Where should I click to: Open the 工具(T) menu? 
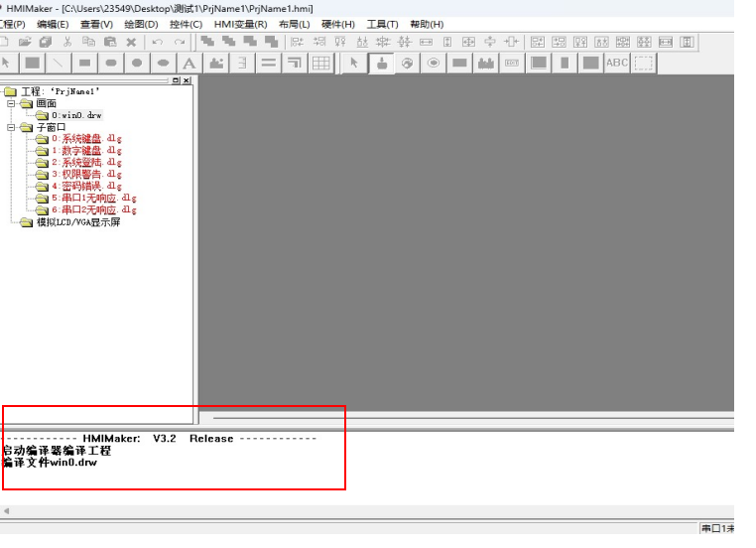coord(382,24)
